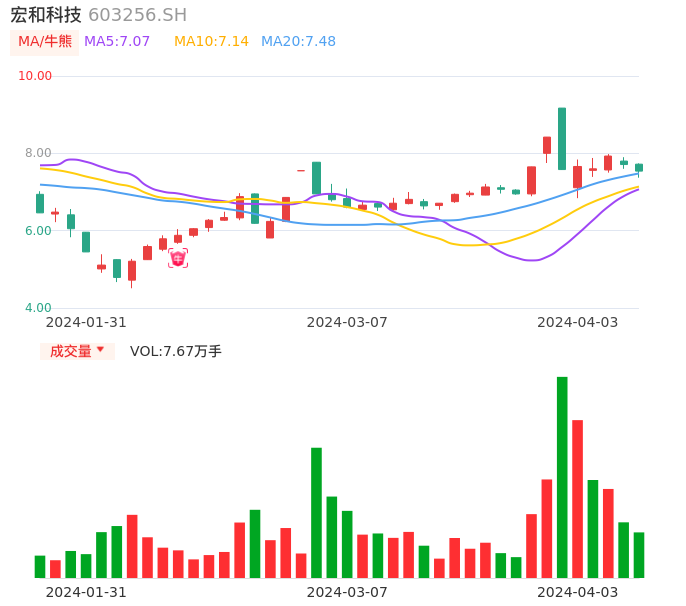The width and height of the screenshot is (686, 606).
Task: Click the stock code 603256.SH
Action: [x=137, y=15]
